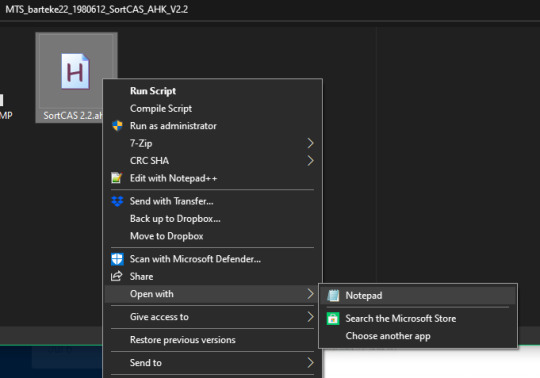540x378 pixels.
Task: Select Give access to entry
Action: (x=212, y=317)
